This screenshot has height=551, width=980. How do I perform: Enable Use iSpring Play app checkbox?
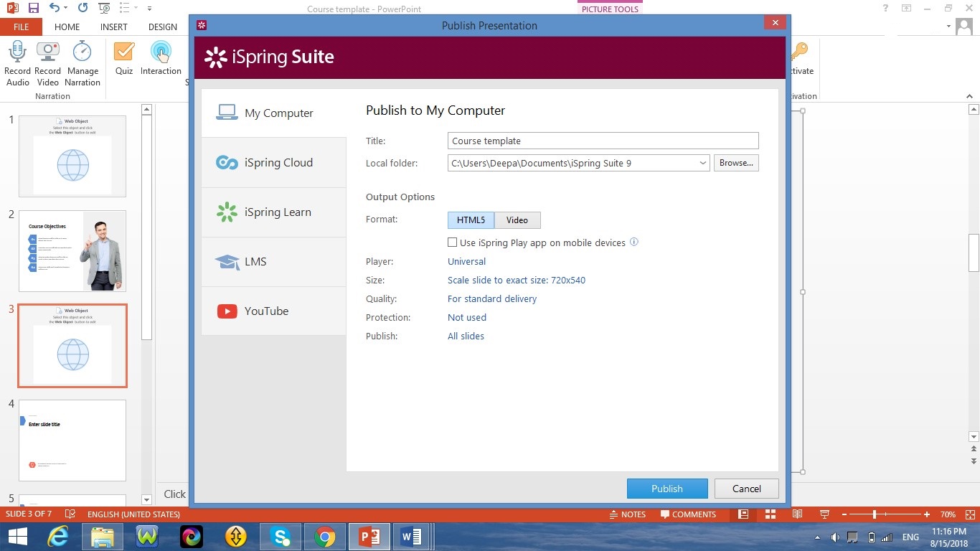pyautogui.click(x=452, y=242)
